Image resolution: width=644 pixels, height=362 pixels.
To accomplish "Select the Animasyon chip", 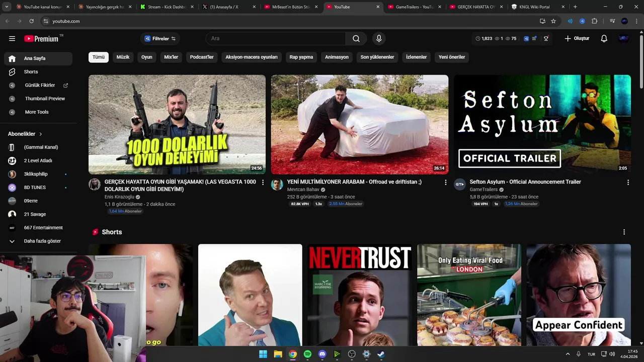I will click(337, 57).
